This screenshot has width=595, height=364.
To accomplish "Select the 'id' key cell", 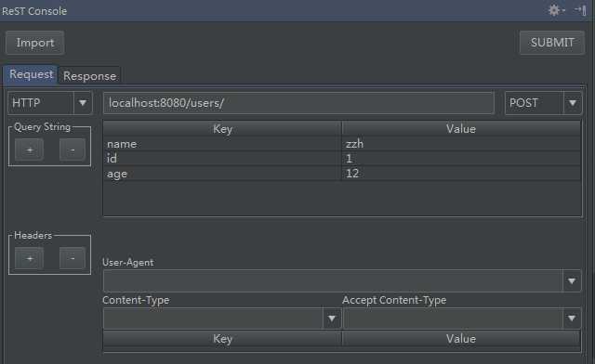I will pyautogui.click(x=222, y=159).
